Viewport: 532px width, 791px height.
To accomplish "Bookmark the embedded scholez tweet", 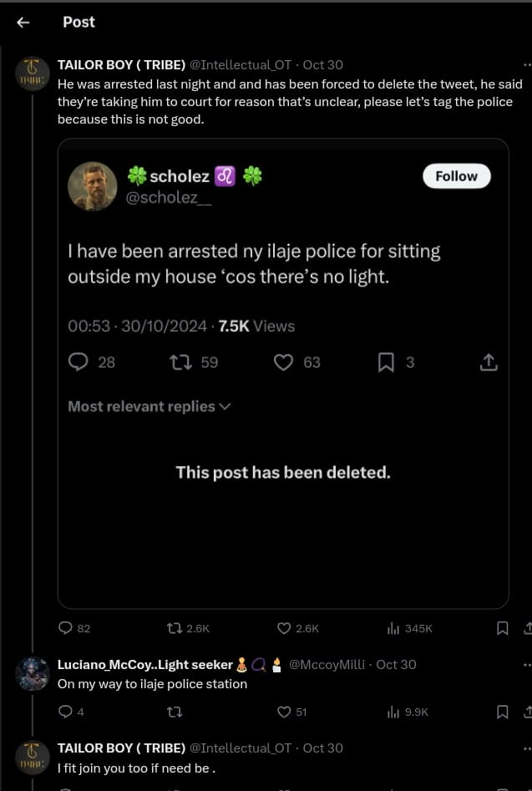I will coord(386,362).
